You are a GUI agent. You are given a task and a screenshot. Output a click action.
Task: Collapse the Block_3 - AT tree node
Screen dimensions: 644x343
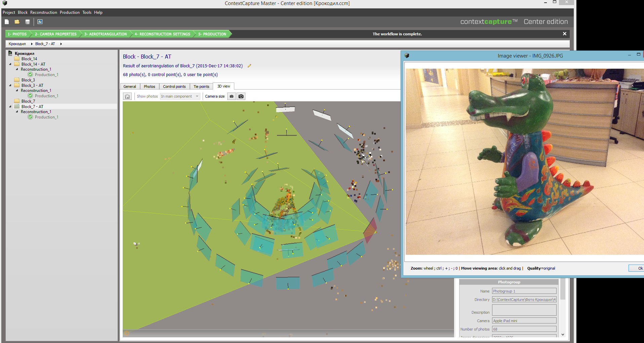(x=10, y=85)
